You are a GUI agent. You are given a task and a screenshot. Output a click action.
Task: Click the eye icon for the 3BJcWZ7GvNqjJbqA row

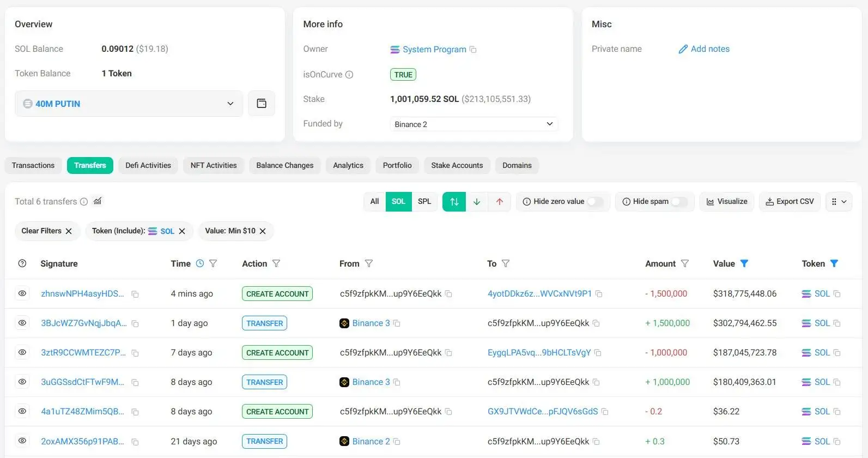click(x=22, y=323)
